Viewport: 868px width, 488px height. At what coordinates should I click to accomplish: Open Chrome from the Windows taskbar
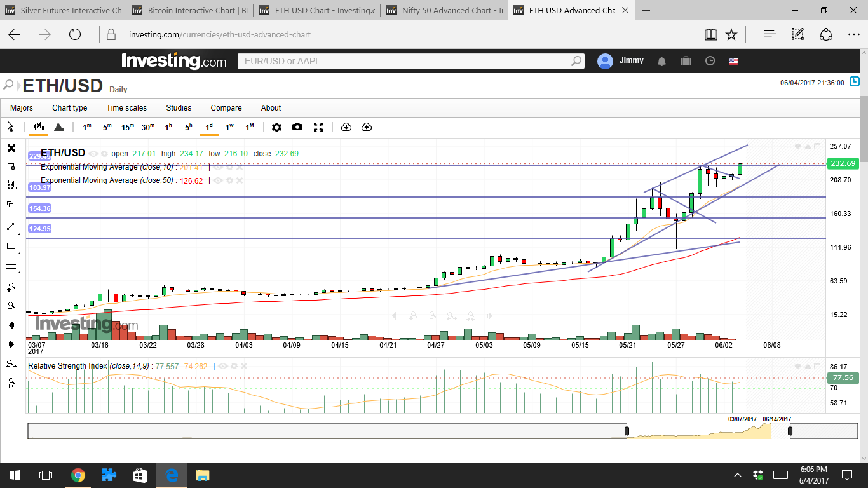click(x=78, y=475)
